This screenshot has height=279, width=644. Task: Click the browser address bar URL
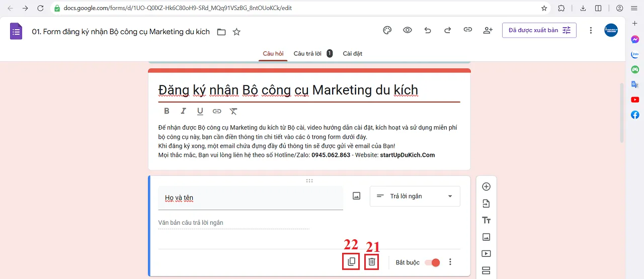coord(177,8)
